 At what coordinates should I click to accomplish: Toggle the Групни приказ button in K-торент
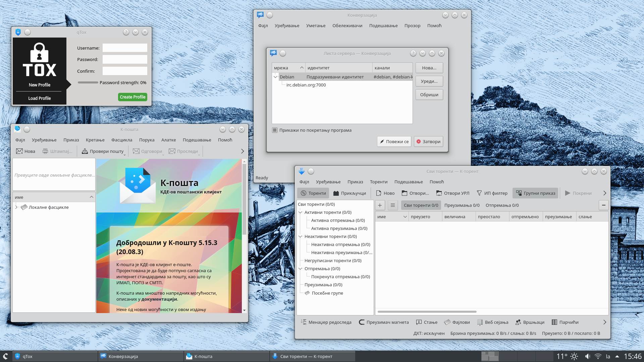pyautogui.click(x=535, y=193)
